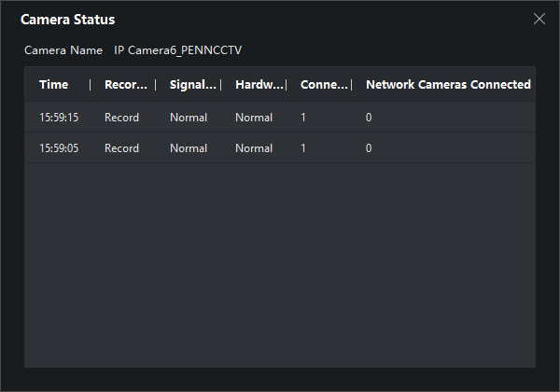This screenshot has width=560, height=392.
Task: Click the Network Cameras Connected header
Action: coord(448,85)
